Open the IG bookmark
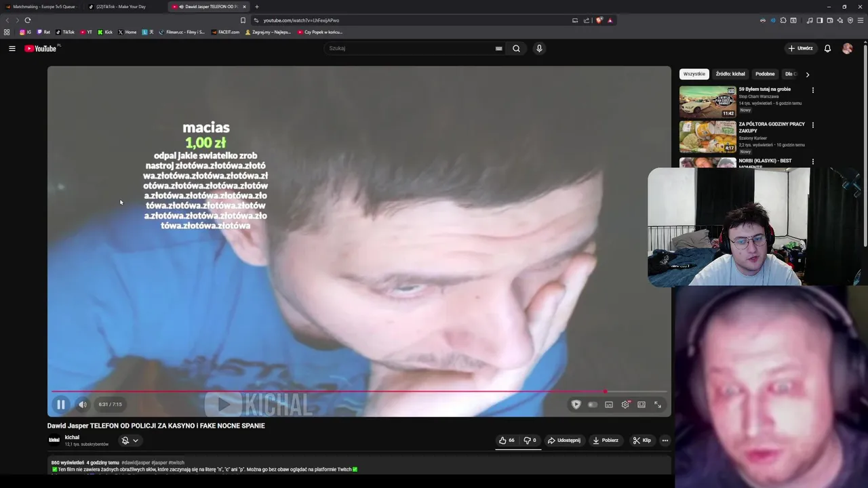This screenshot has width=868, height=488. [26, 32]
